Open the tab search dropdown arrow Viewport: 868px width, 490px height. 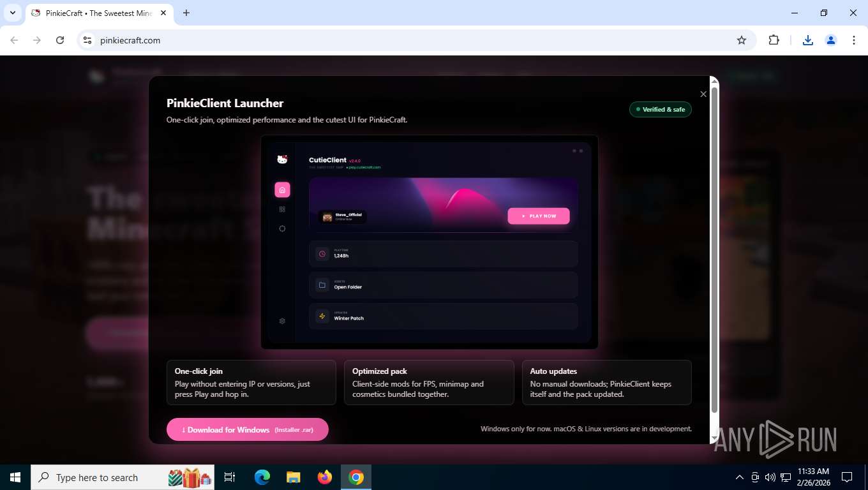(x=12, y=13)
